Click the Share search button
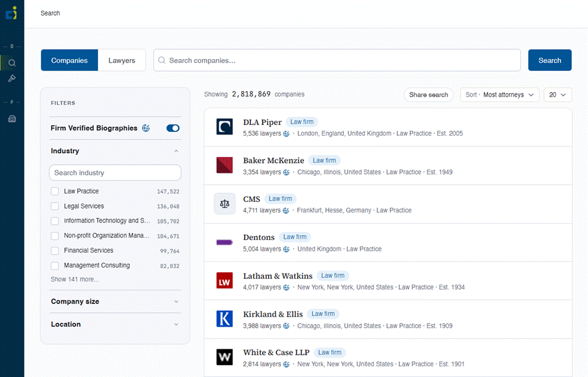Viewport: 588px width, 377px height. click(428, 95)
